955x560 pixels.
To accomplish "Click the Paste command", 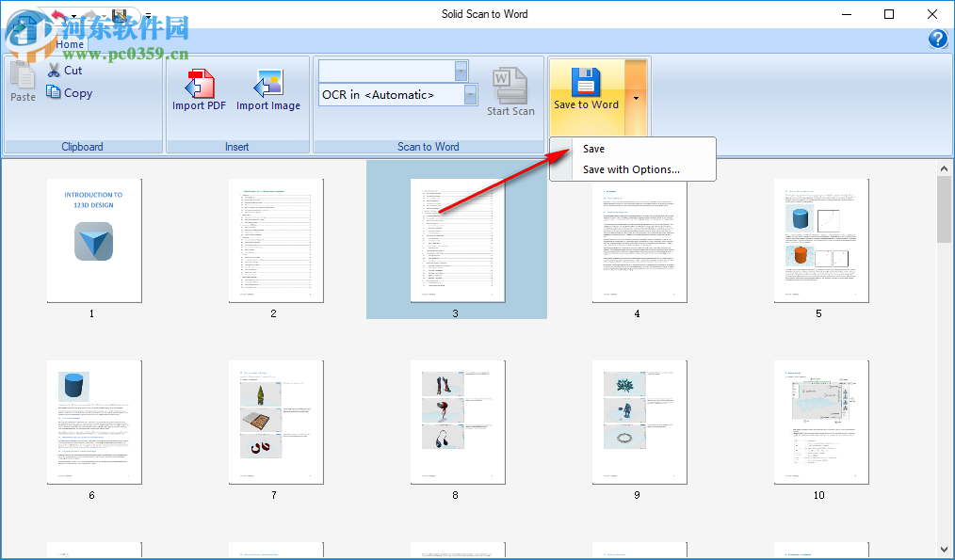I will [22, 85].
